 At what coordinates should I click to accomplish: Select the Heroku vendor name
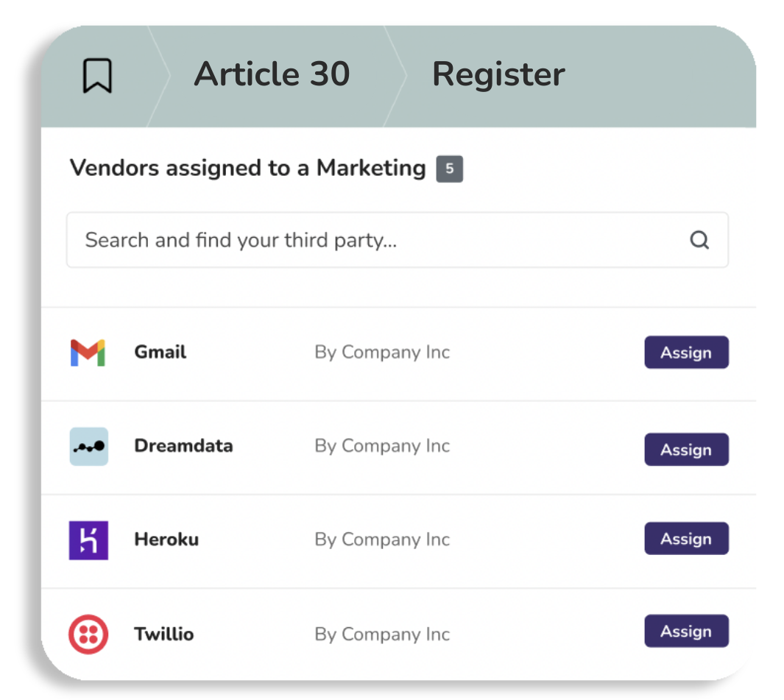tap(166, 540)
